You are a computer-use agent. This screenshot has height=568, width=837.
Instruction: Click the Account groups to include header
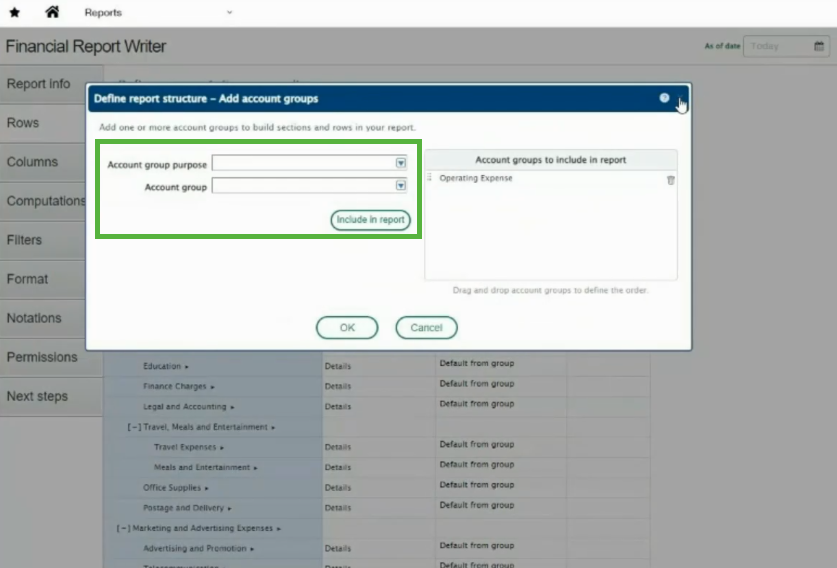tap(550, 160)
